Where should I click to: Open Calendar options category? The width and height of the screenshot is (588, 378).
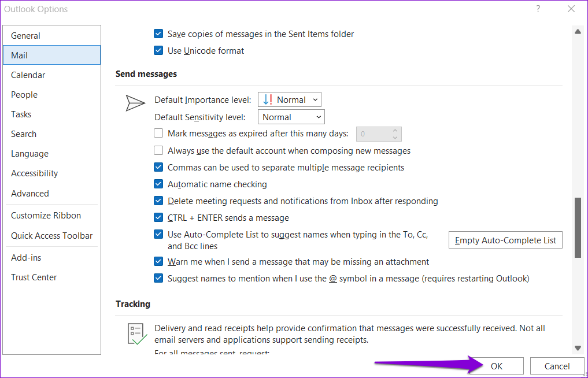(52, 75)
